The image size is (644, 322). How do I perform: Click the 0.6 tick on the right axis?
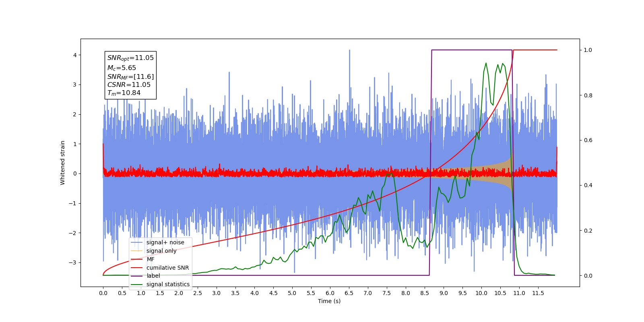pyautogui.click(x=588, y=140)
